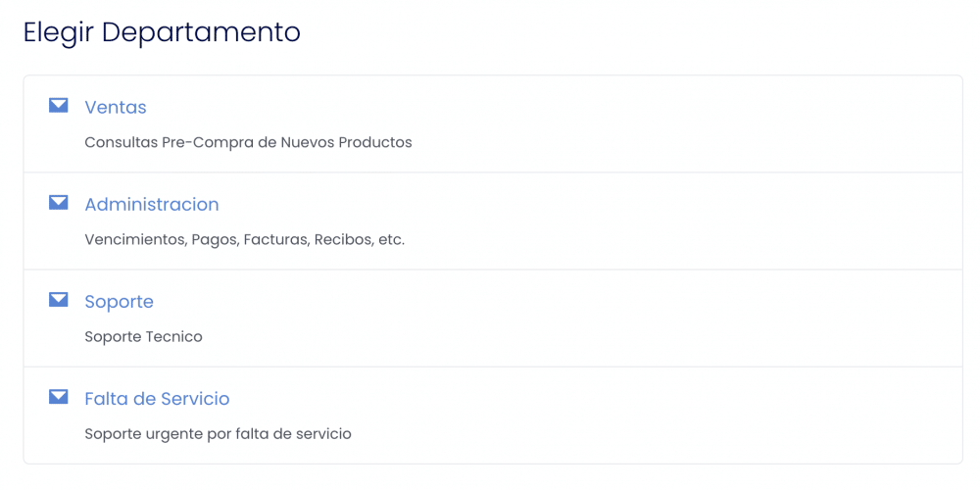980x490 pixels.
Task: Open the Ventas department link
Action: (116, 108)
